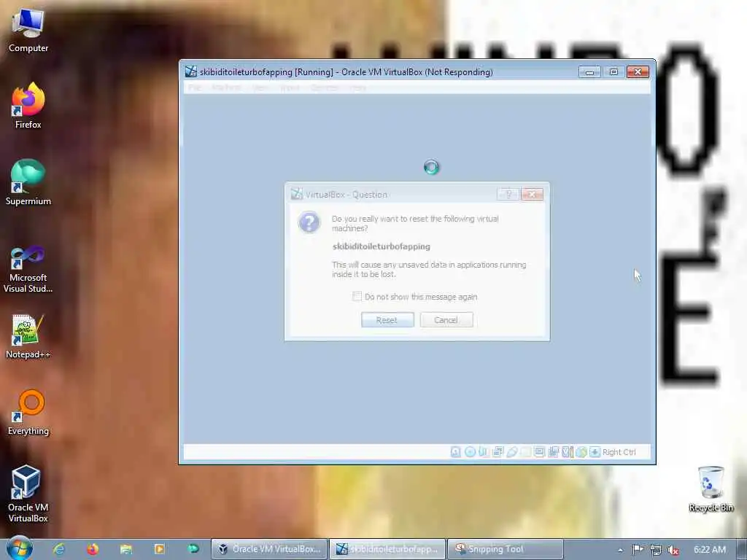Open the View menu in VM window

point(260,87)
